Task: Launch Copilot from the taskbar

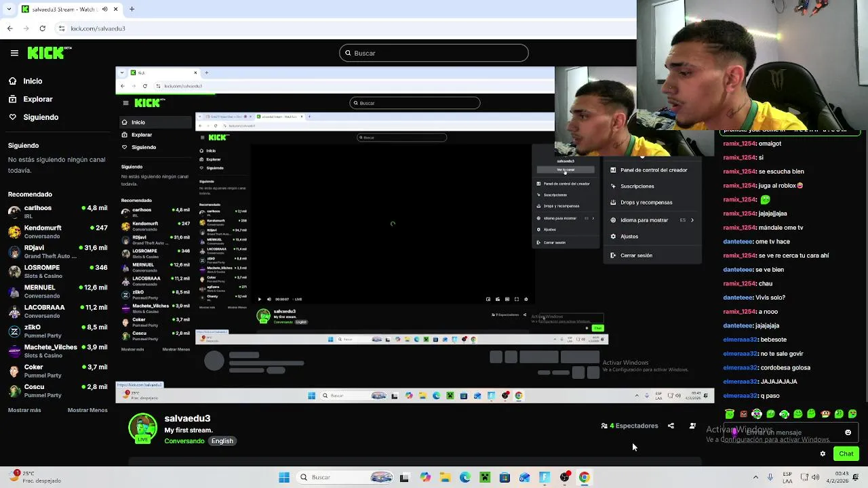Action: [425, 477]
